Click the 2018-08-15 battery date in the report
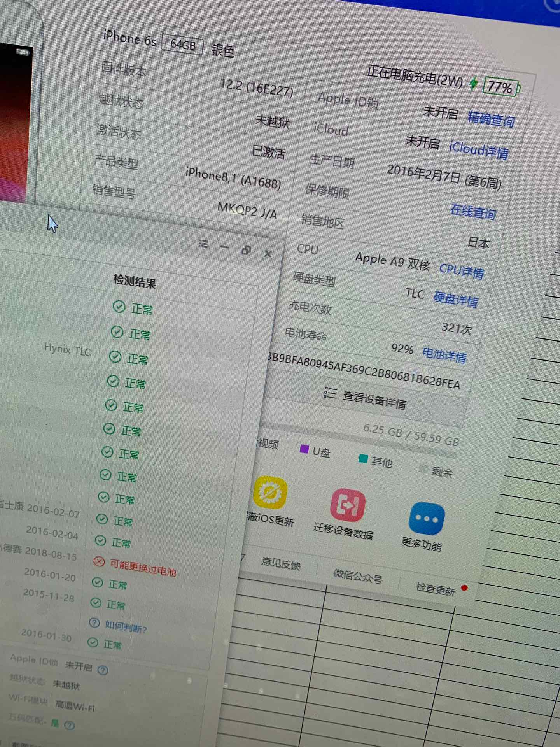This screenshot has height=747, width=560. tap(51, 554)
